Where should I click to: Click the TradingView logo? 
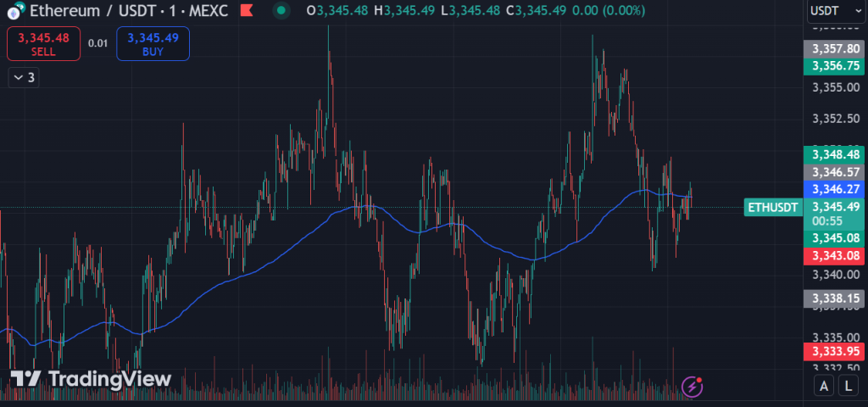(92, 379)
